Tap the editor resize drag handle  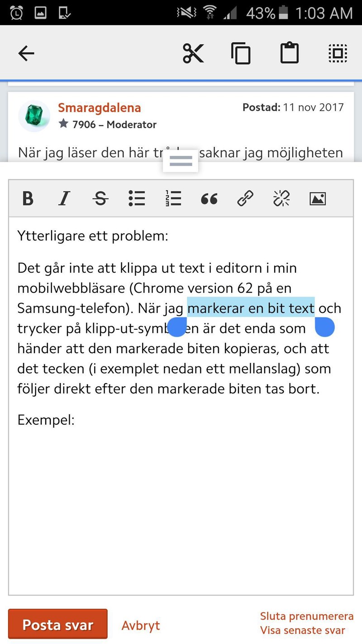(x=181, y=161)
